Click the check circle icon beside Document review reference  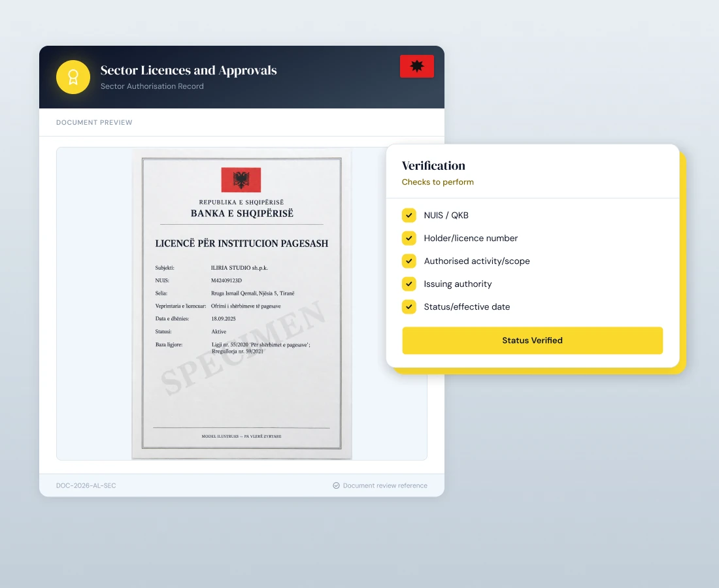click(336, 485)
